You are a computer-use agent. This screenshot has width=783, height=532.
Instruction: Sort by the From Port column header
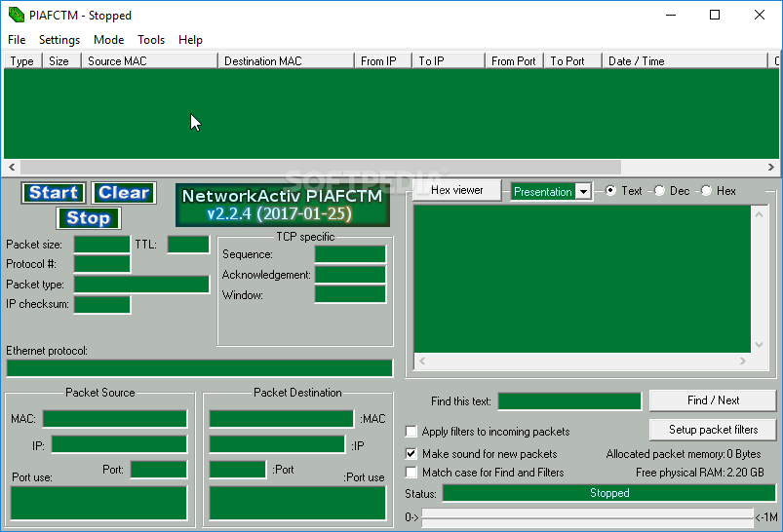pyautogui.click(x=514, y=60)
